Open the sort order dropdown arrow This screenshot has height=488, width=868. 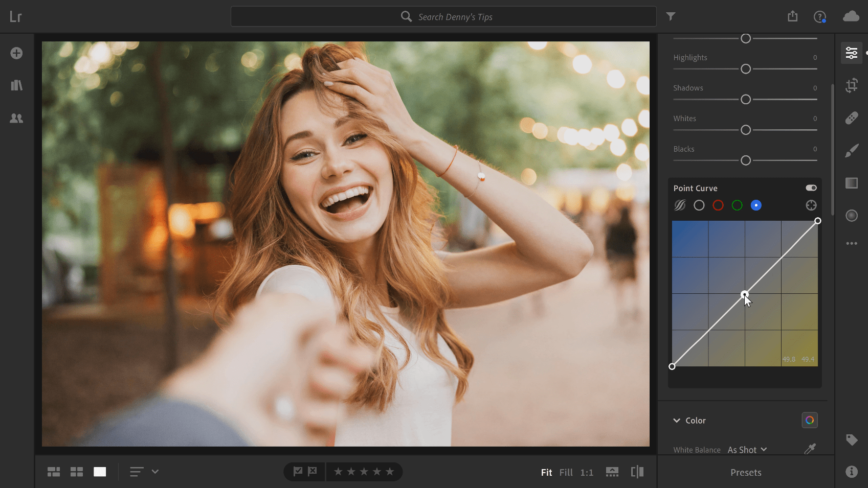pos(155,472)
